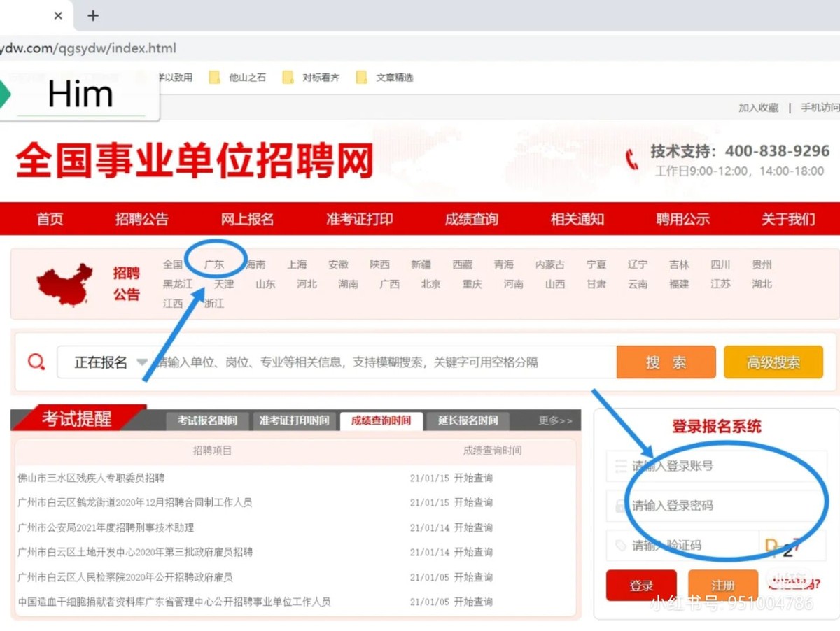
Task: Open 准考证打印 in the navigation bar
Action: point(359,219)
